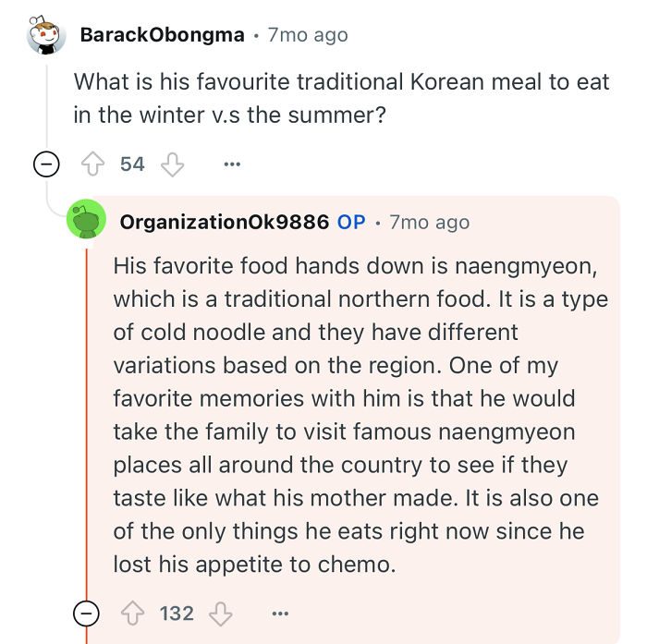The width and height of the screenshot is (647, 644).
Task: Open the OrganizationOk9886 username profile link
Action: click(x=225, y=222)
